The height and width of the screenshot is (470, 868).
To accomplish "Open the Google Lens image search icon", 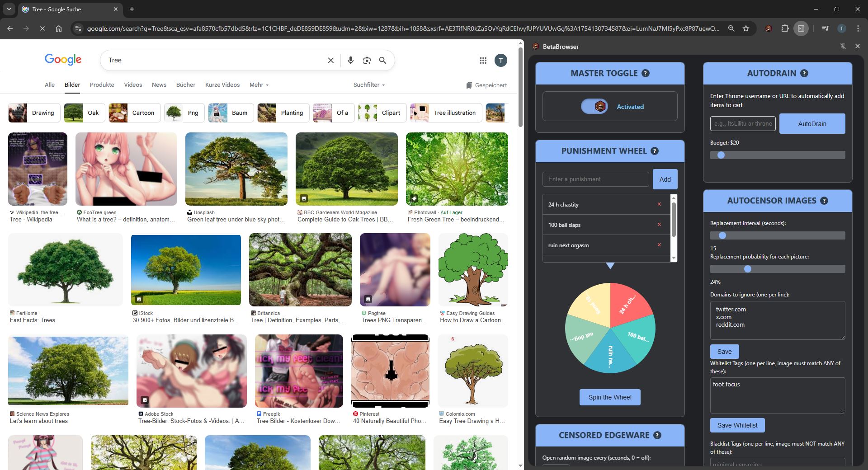I will pyautogui.click(x=367, y=60).
